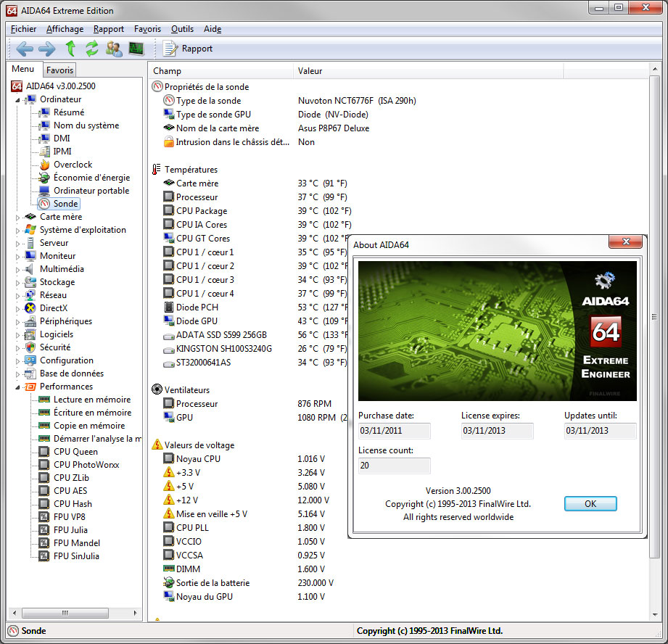Open the Affichage menu
The image size is (668, 644).
pos(65,29)
